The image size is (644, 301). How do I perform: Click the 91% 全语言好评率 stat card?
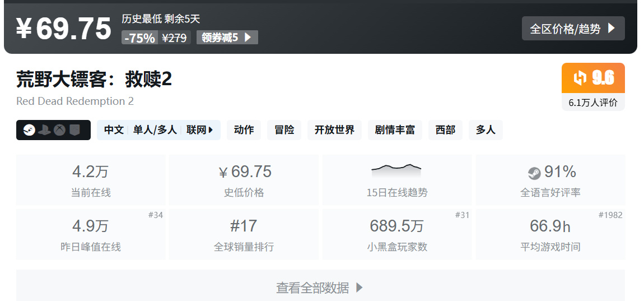550,180
